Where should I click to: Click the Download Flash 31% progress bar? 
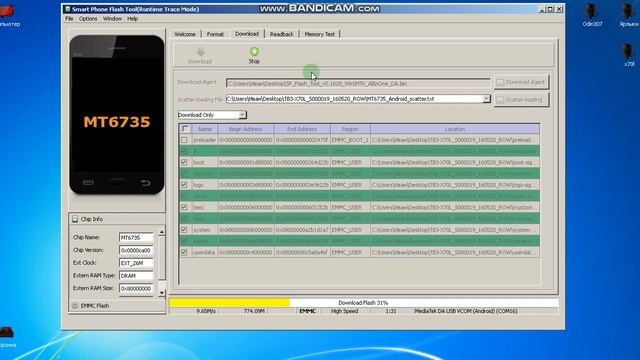(x=363, y=303)
